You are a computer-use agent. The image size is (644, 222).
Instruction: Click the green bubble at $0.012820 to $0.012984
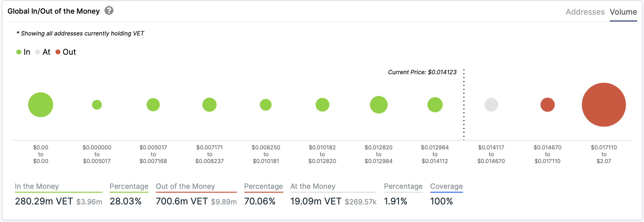coord(378,105)
